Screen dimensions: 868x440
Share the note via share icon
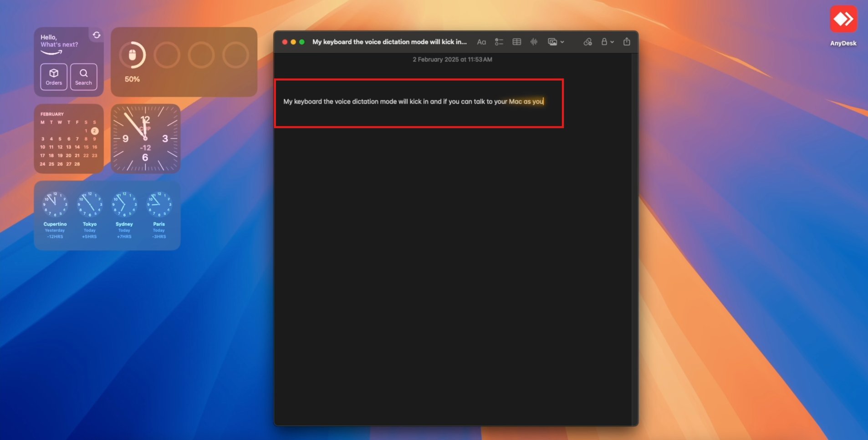tap(627, 41)
